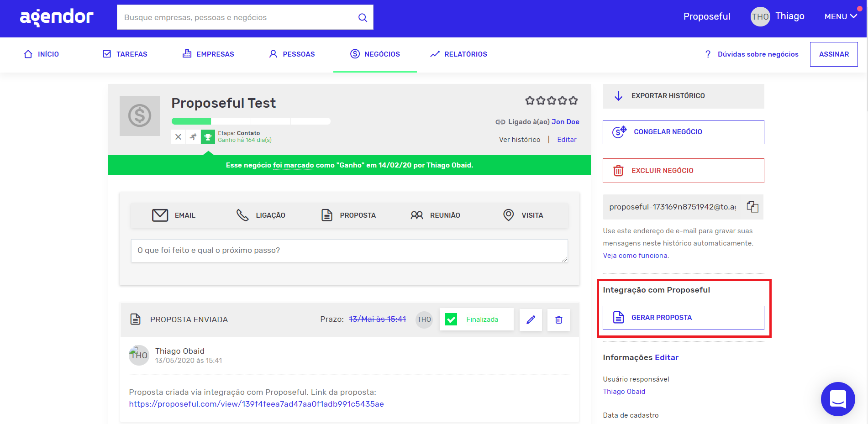Screen dimensions: 868x424
Task: Select the REUNIÃO meeting activity
Action: tap(435, 215)
